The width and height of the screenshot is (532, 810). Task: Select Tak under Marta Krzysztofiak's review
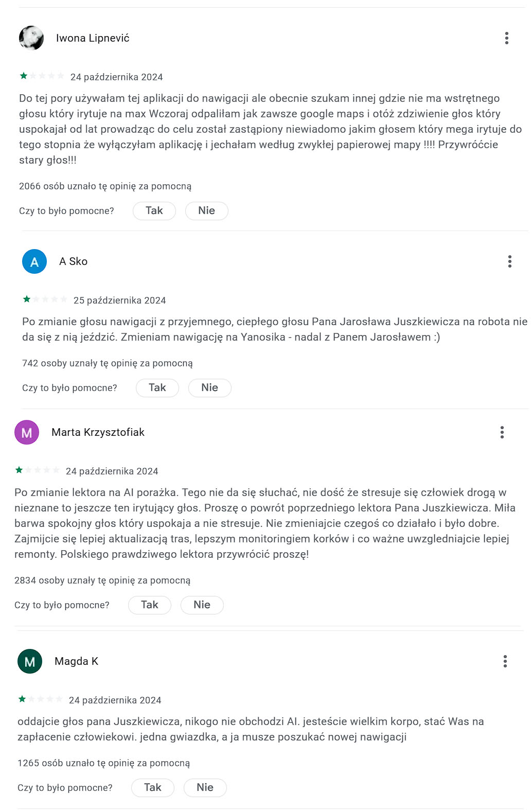[x=150, y=605]
